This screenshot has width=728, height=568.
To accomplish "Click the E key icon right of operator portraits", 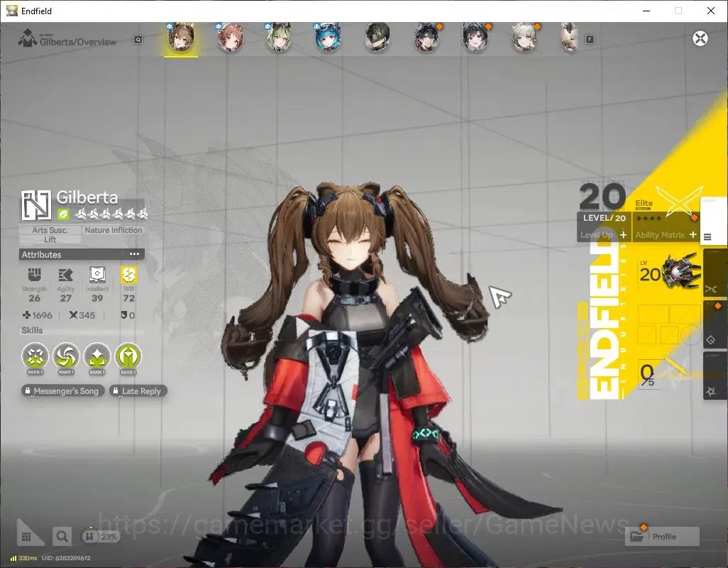I will 590,40.
